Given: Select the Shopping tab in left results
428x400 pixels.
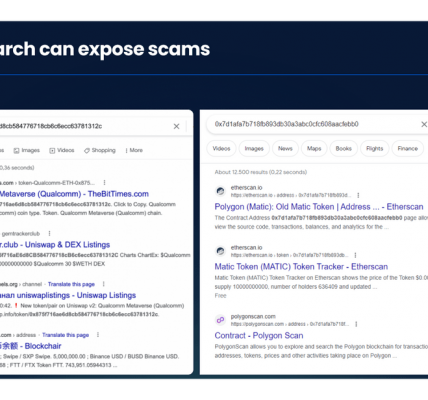Looking at the screenshot, I should (x=100, y=150).
